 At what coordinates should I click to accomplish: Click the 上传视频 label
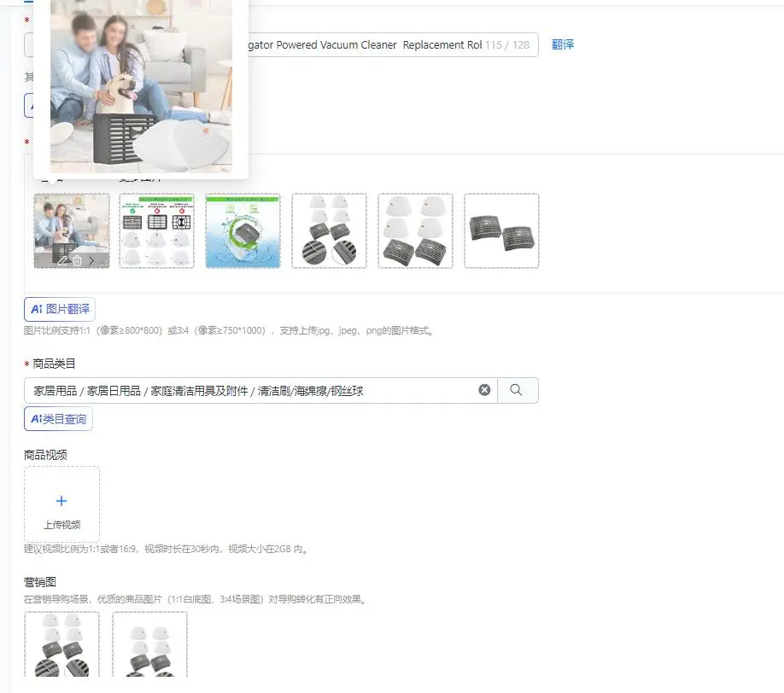point(62,525)
